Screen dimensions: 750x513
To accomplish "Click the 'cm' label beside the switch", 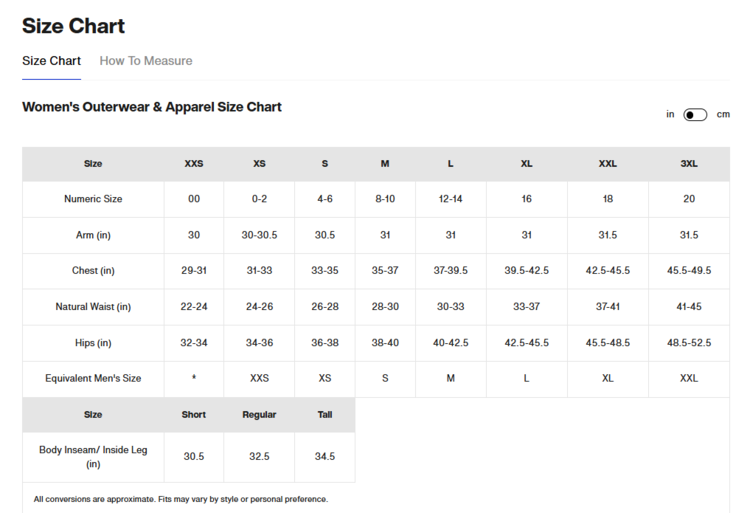I will coord(723,115).
